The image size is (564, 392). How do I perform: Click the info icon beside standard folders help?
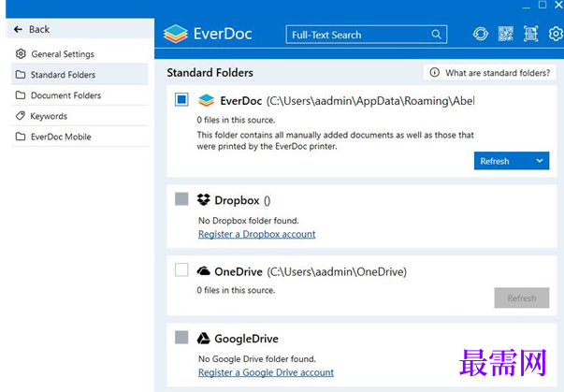tap(435, 73)
